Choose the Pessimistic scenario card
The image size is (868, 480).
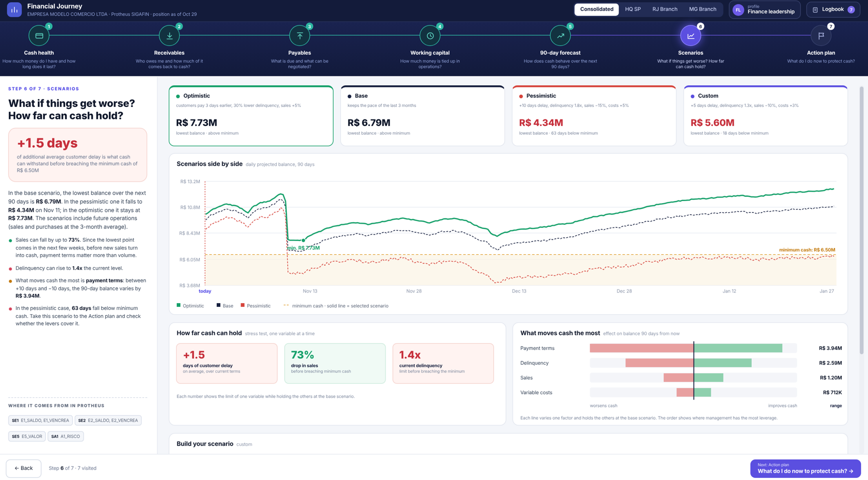[594, 116]
